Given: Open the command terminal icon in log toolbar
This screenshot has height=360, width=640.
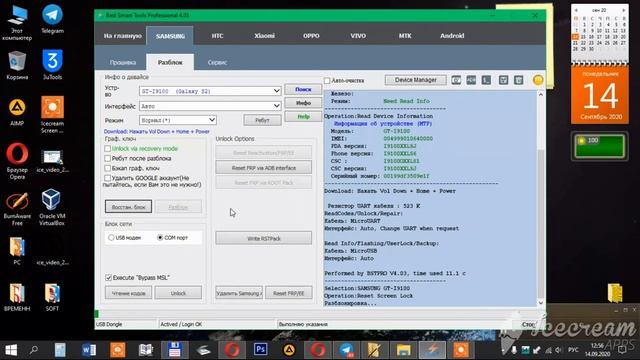Looking at the screenshot, I should click(486, 80).
